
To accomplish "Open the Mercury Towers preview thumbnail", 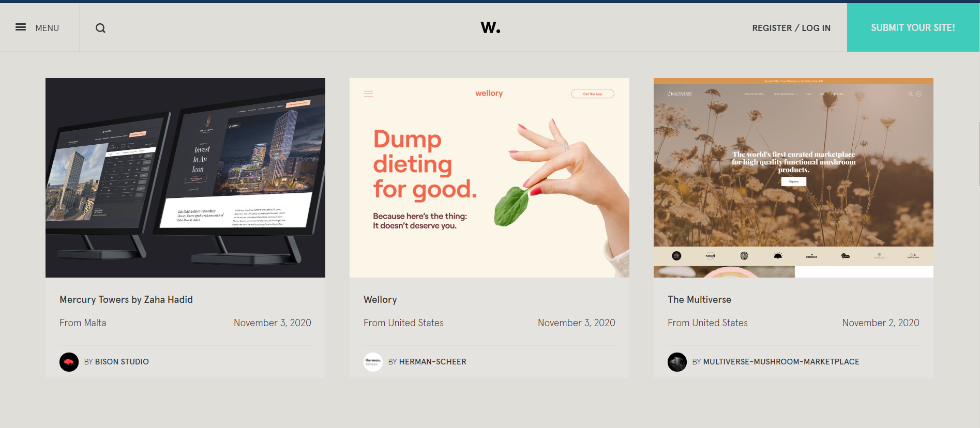I will coord(185,178).
